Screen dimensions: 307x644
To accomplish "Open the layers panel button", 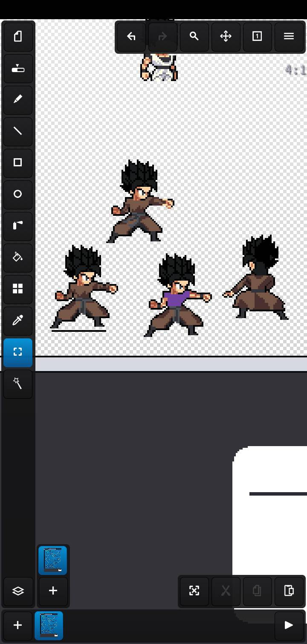I will [x=18, y=591].
